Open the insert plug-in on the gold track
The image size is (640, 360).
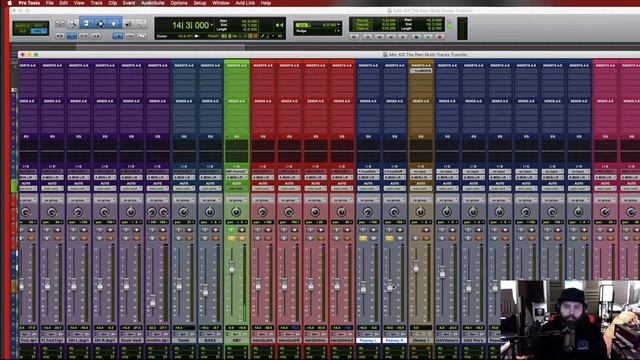420,71
